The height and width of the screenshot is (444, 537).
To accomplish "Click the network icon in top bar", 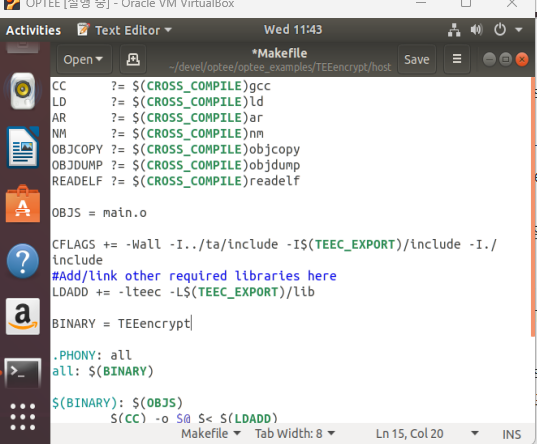I will (454, 30).
